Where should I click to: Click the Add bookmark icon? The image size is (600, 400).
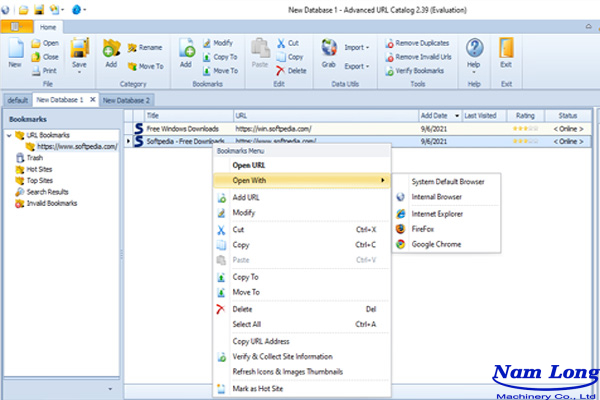186,50
